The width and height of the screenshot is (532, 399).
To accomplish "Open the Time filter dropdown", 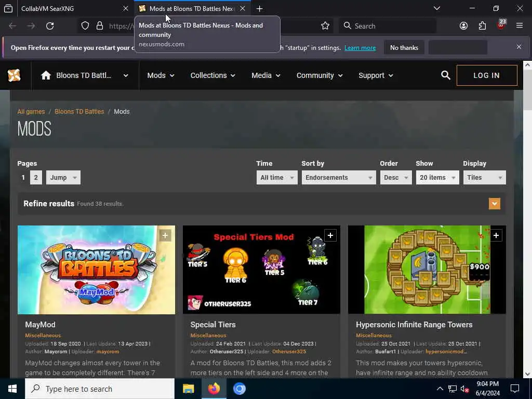I will (277, 178).
